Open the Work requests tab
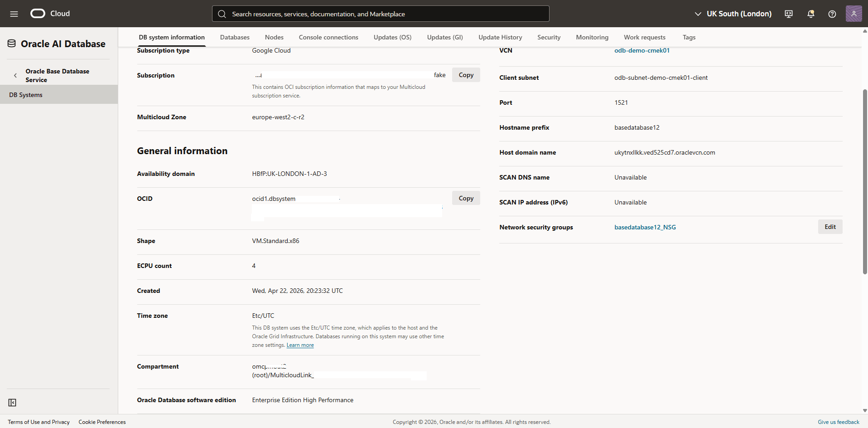The width and height of the screenshot is (868, 428). [x=645, y=37]
